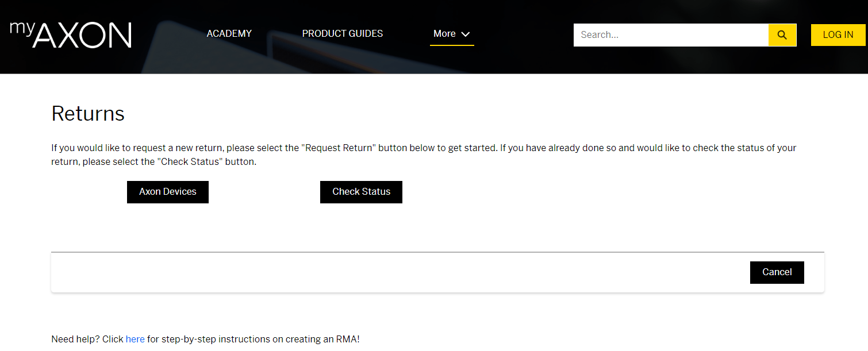Check the status of an existing return

pos(361,191)
